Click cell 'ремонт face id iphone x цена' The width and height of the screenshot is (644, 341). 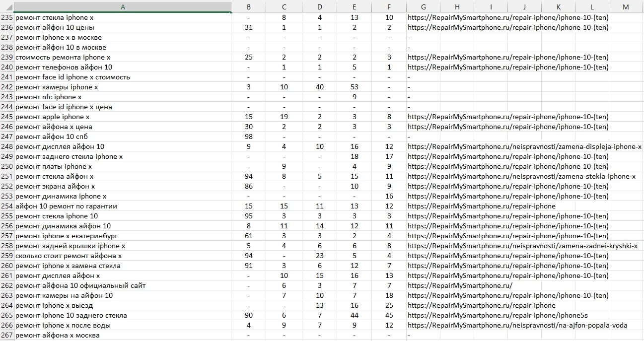click(123, 107)
